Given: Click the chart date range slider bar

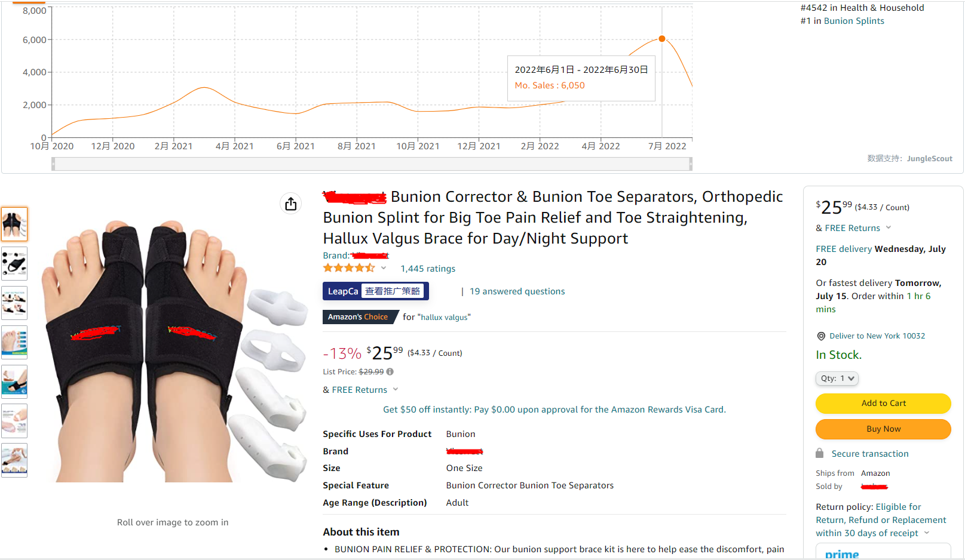Looking at the screenshot, I should pyautogui.click(x=372, y=164).
